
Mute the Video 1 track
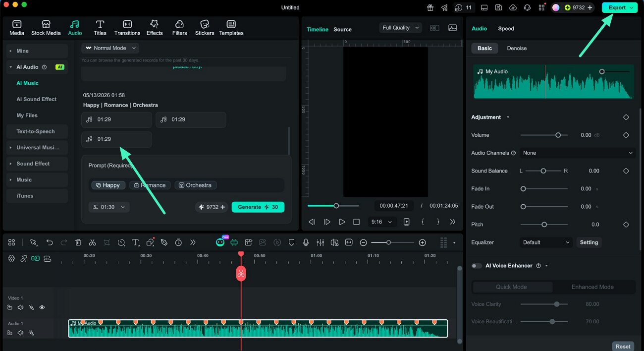pos(20,307)
